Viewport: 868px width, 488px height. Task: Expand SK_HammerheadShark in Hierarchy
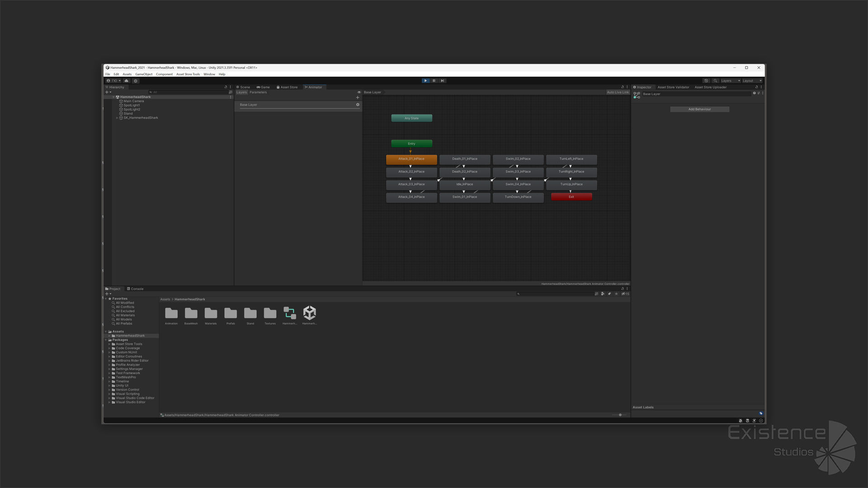tap(117, 118)
